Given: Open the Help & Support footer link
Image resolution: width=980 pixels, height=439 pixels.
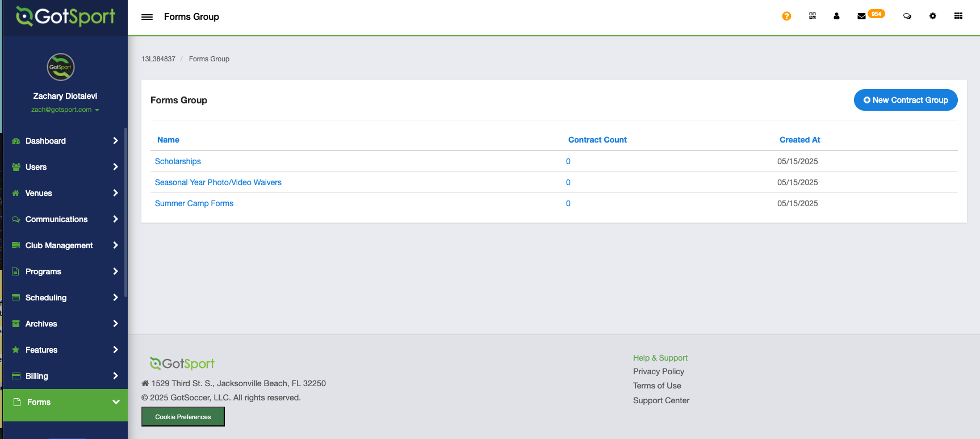Looking at the screenshot, I should [660, 358].
